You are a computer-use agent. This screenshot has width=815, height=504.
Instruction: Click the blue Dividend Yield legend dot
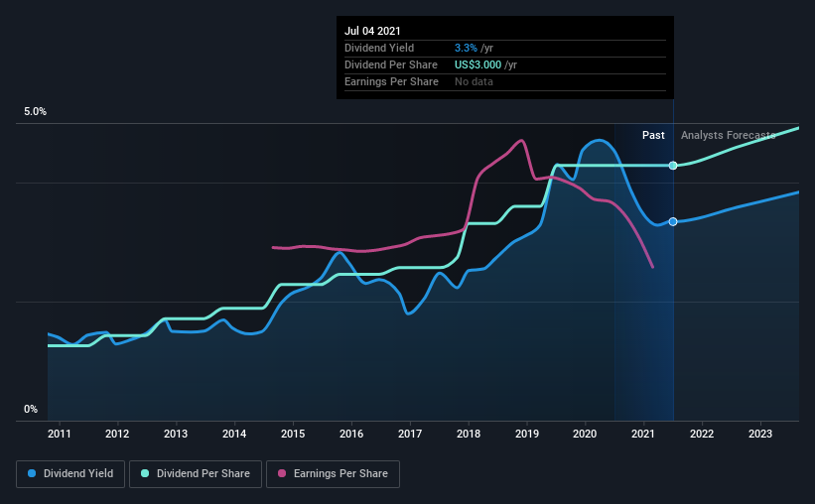pos(32,473)
